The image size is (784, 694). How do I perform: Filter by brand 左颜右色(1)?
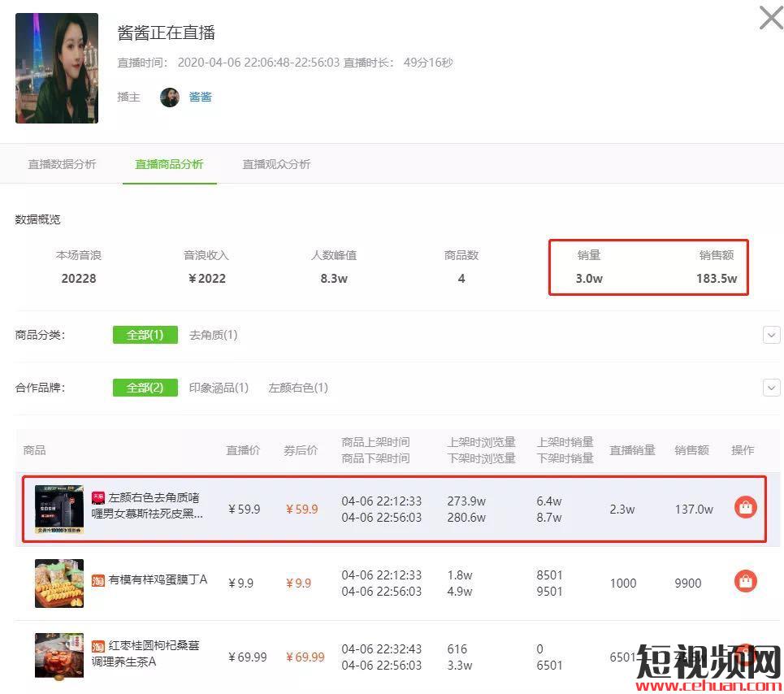click(298, 388)
